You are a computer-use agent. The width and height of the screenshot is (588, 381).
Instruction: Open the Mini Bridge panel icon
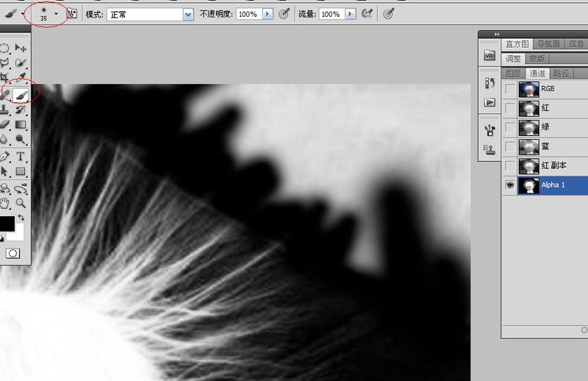pos(490,56)
